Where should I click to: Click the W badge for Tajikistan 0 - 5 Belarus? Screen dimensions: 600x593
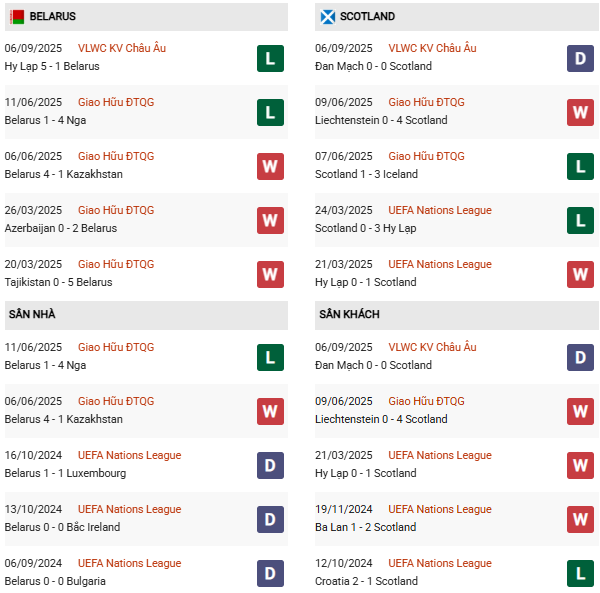(270, 274)
